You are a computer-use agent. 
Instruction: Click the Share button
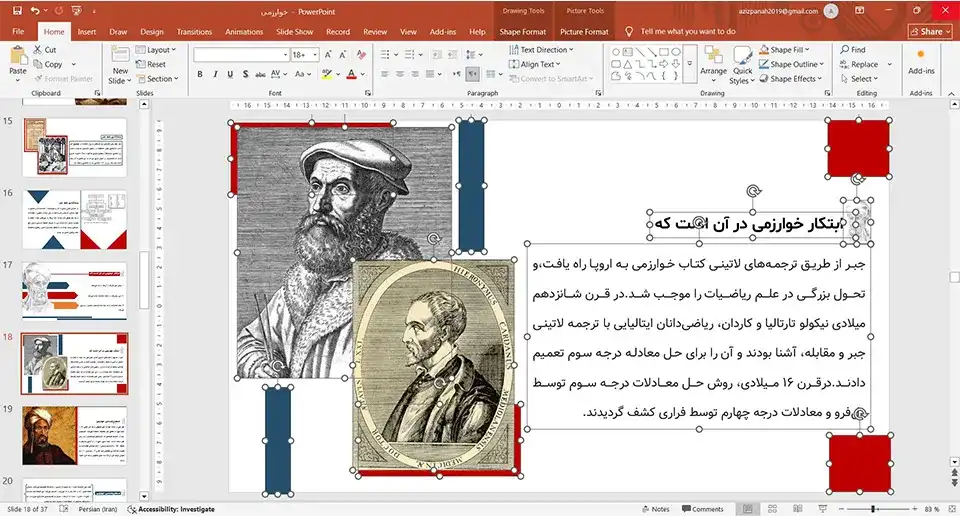click(930, 31)
